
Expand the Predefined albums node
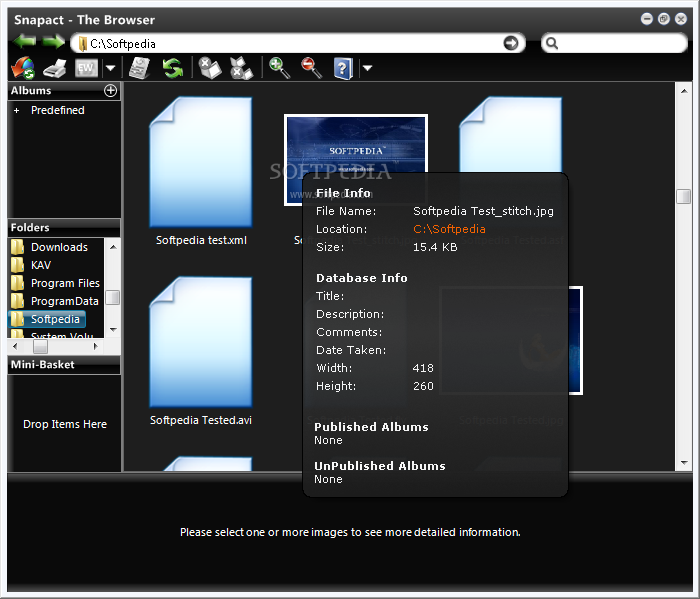[17, 111]
